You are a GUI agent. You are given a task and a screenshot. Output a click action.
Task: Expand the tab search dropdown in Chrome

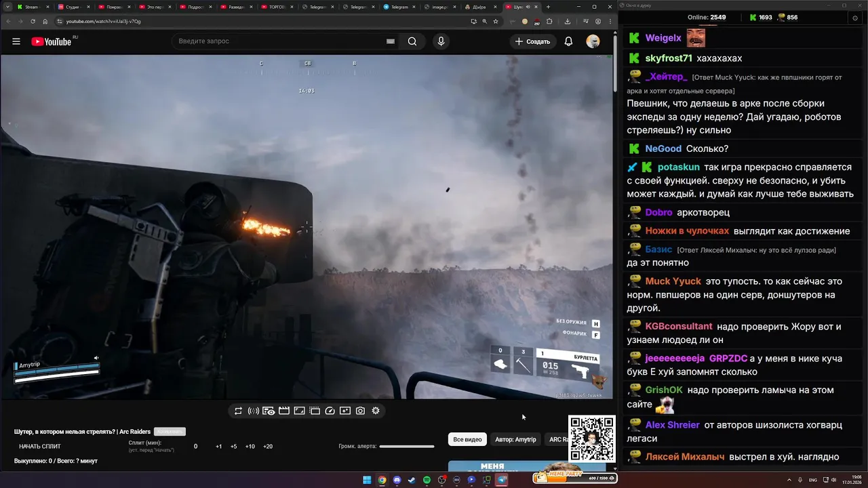point(7,7)
